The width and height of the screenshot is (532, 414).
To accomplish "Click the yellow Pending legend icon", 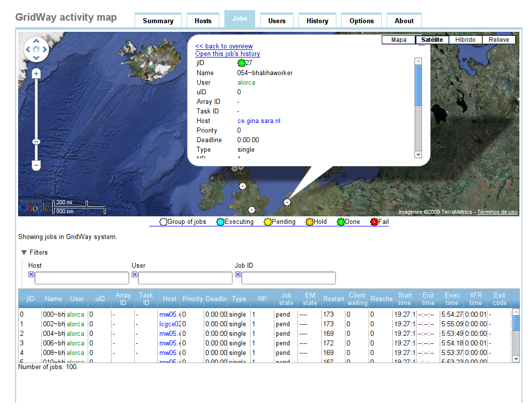I will (268, 222).
